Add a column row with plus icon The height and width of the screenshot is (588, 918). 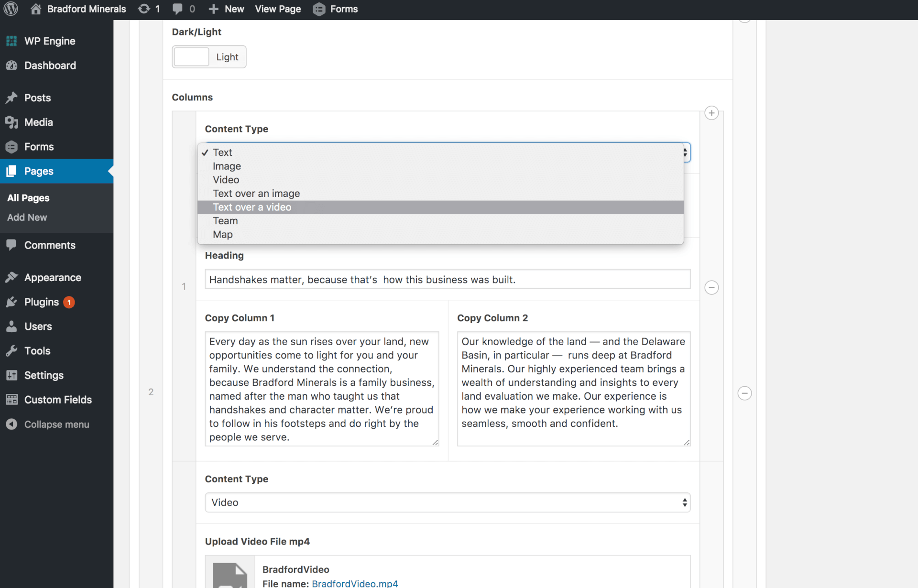click(711, 113)
